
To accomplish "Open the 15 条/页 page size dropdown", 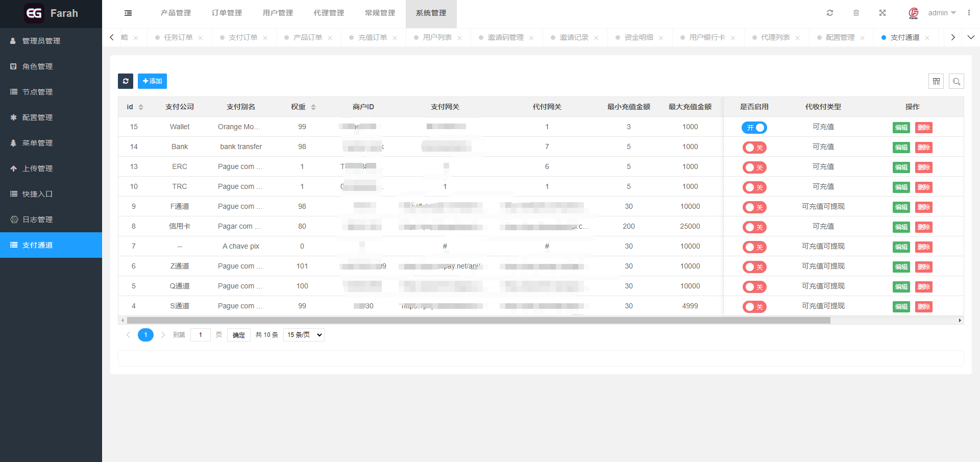I will pos(304,335).
